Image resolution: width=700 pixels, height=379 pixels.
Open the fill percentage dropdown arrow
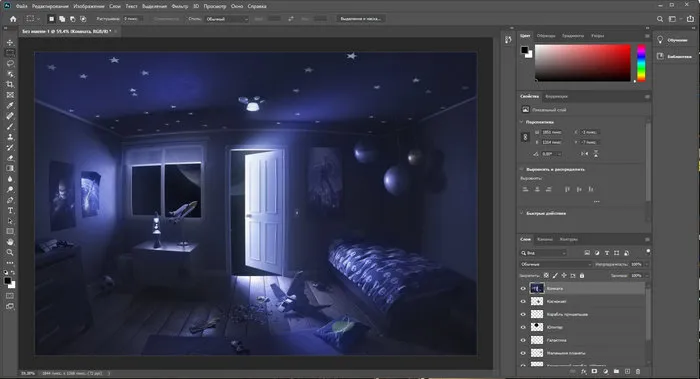tap(646, 276)
